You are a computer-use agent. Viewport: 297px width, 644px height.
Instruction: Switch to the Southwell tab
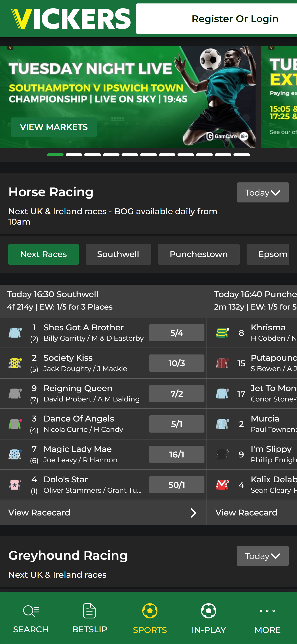pos(118,254)
